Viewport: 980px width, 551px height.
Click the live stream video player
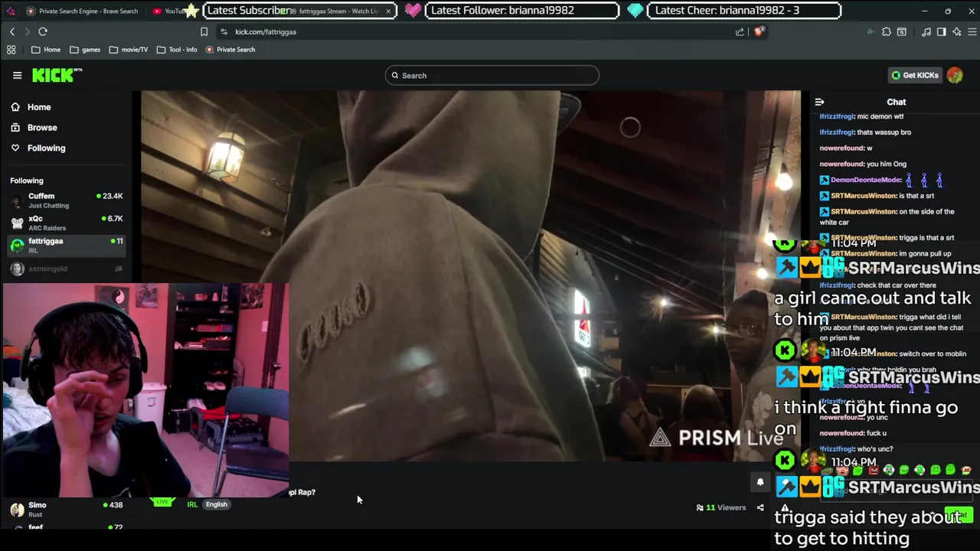tap(471, 276)
